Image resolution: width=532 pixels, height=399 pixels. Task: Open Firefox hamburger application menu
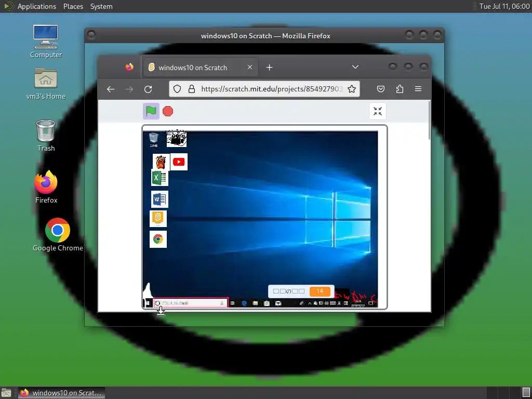418,89
